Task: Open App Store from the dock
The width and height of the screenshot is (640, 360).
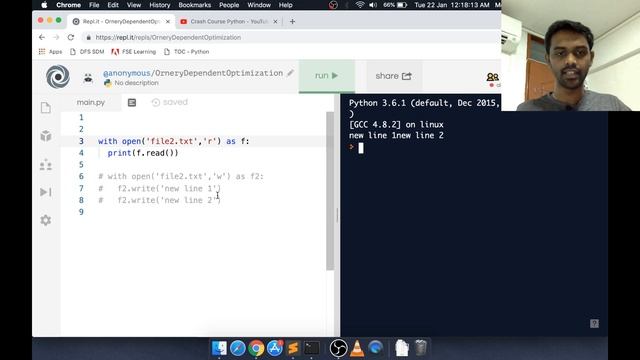Action: click(x=275, y=348)
